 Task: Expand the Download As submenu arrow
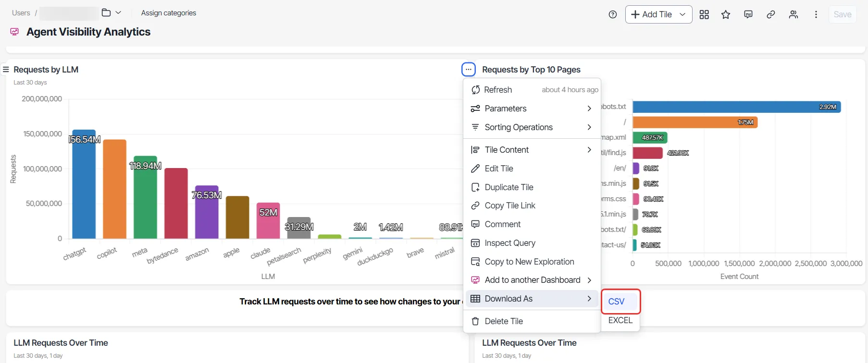point(589,299)
